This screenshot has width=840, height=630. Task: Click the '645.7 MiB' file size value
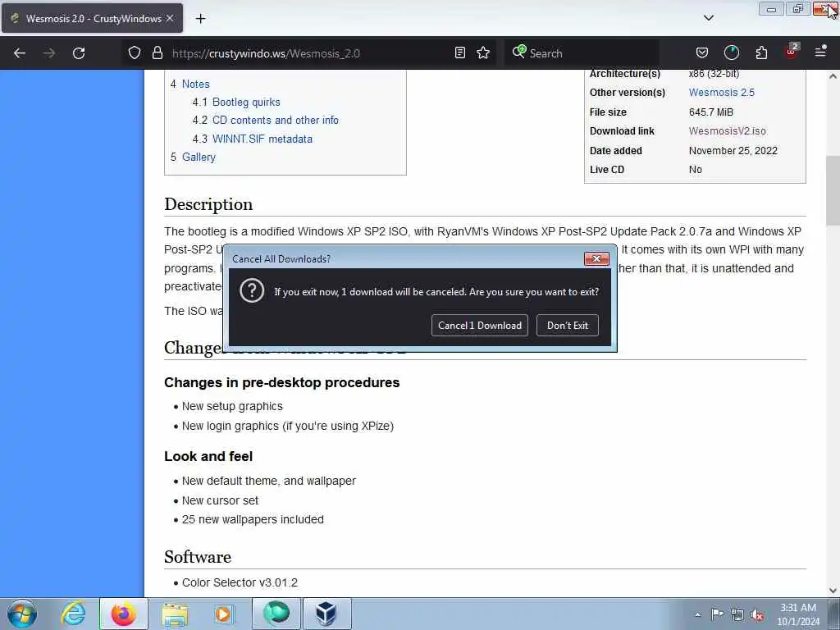[x=711, y=112]
